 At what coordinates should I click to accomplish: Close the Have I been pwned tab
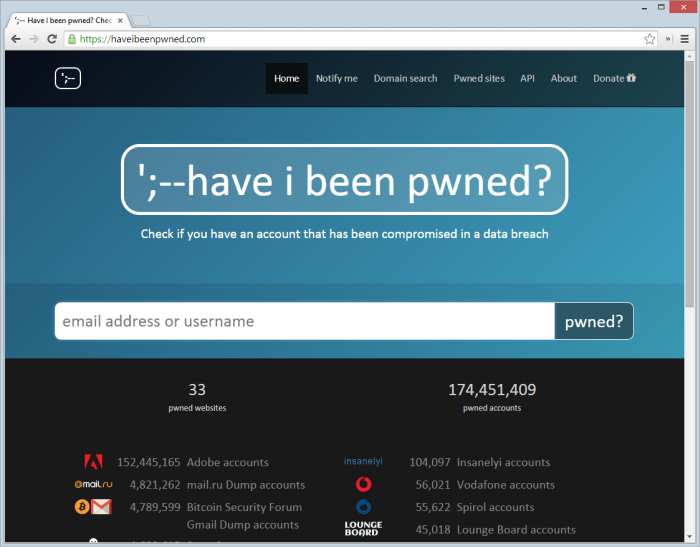point(120,21)
